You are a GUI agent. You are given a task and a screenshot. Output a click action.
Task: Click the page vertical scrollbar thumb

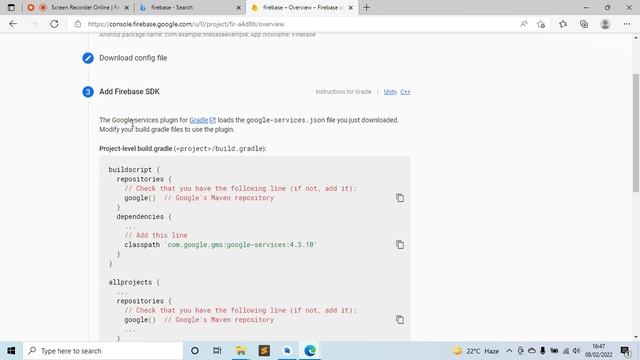click(636, 133)
